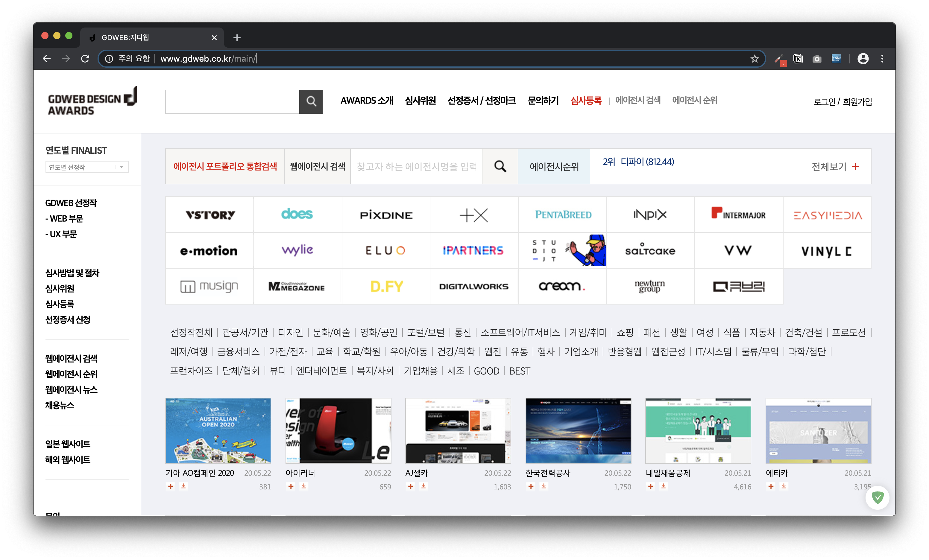Select 웹에이전시 검색 tab
Screen dimensions: 929x560
(318, 166)
